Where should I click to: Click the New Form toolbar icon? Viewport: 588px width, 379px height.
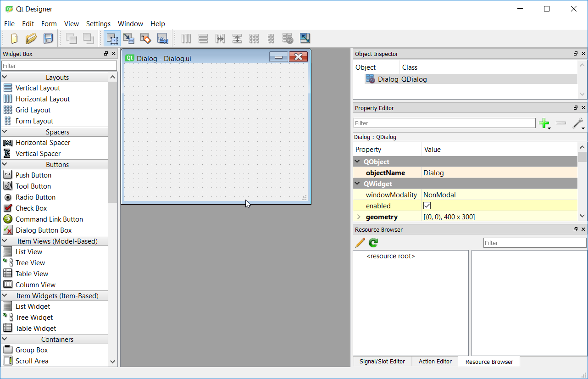coord(14,39)
